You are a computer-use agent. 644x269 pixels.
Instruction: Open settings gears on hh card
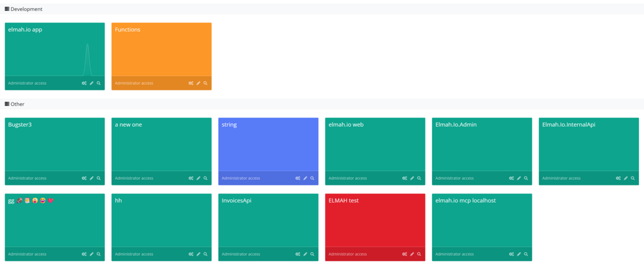(x=191, y=254)
